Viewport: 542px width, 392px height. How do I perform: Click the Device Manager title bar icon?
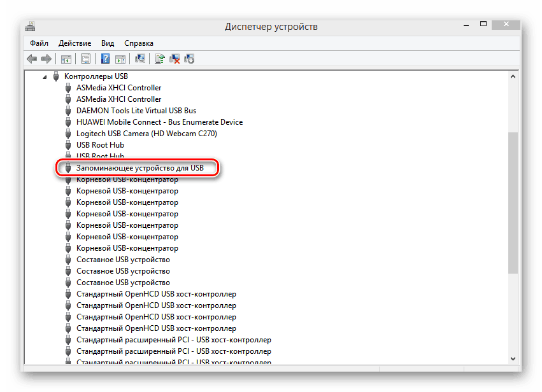pyautogui.click(x=31, y=27)
